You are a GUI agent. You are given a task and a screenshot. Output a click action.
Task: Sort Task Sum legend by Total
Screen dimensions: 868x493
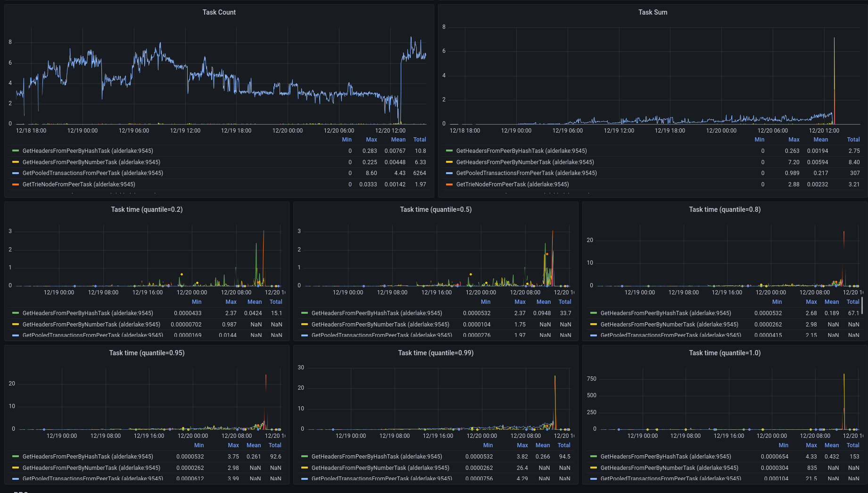[853, 140]
